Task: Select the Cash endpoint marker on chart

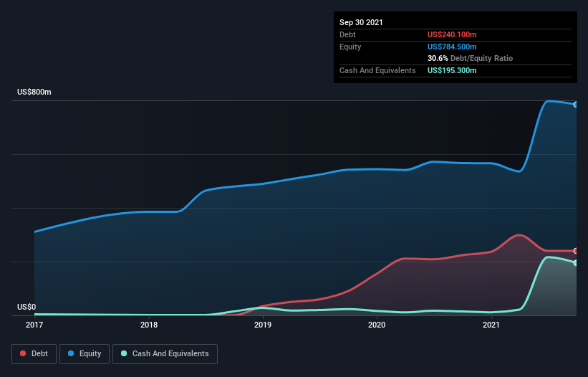Action: click(576, 263)
